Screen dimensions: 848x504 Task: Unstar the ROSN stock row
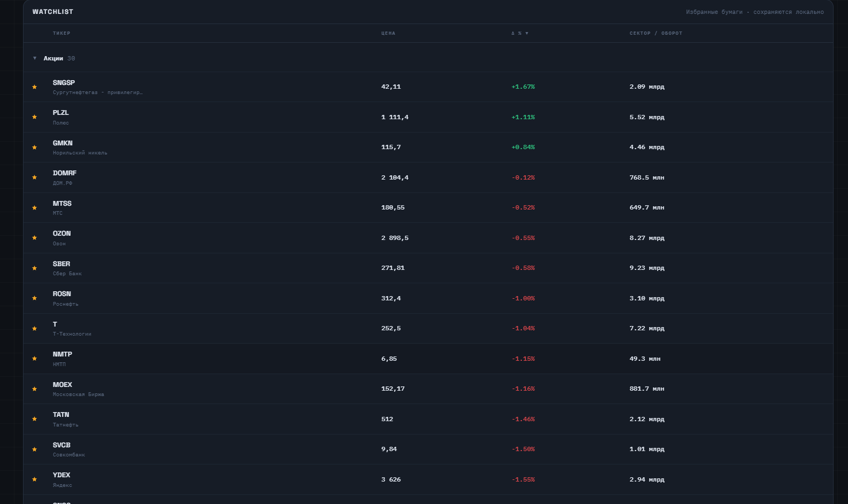click(x=35, y=298)
